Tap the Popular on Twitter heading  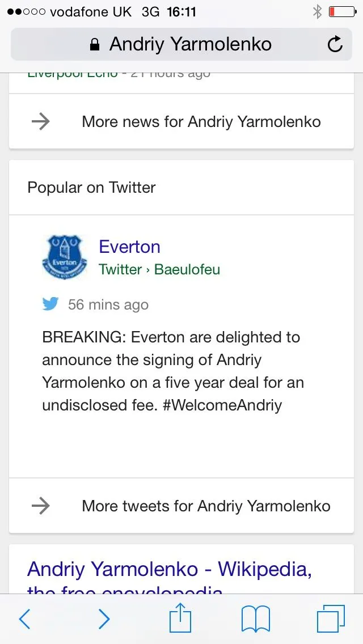point(91,188)
